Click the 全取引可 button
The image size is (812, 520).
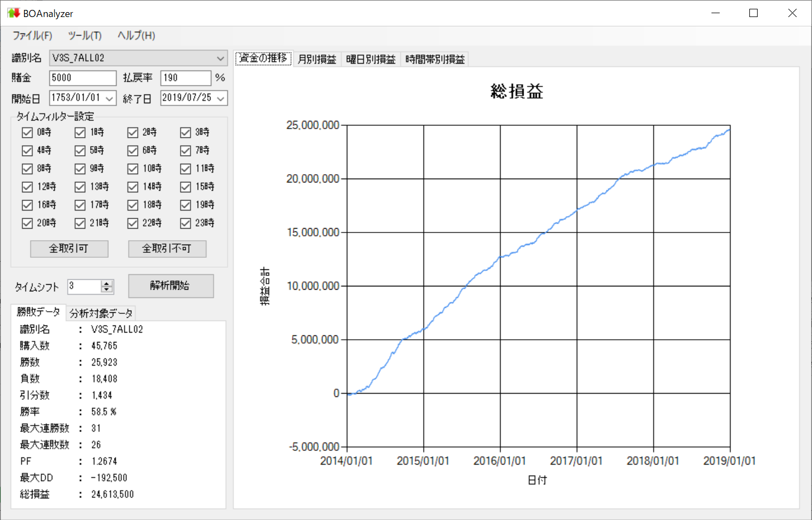click(x=69, y=249)
